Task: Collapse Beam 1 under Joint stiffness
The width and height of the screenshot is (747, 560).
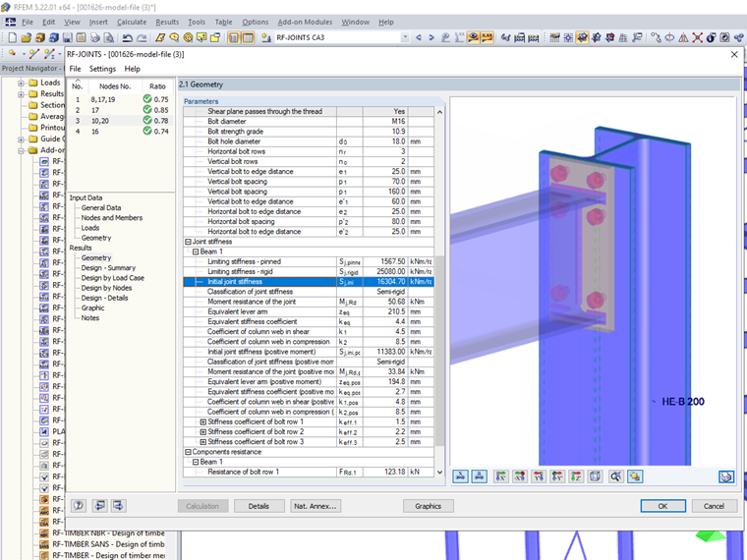Action: pos(196,252)
